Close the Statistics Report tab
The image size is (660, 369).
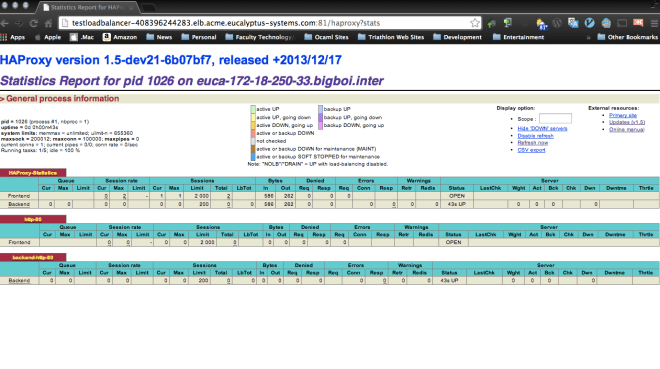pyautogui.click(x=131, y=8)
